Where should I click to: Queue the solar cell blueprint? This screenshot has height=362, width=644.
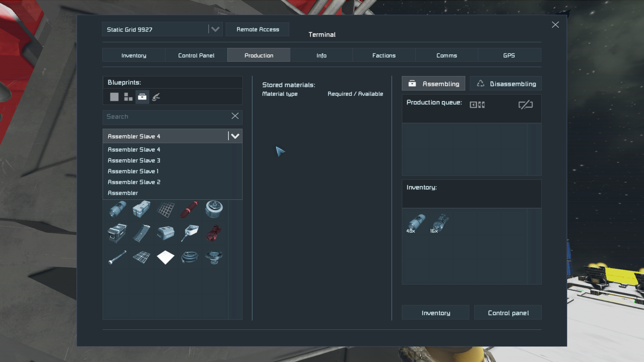click(x=141, y=257)
